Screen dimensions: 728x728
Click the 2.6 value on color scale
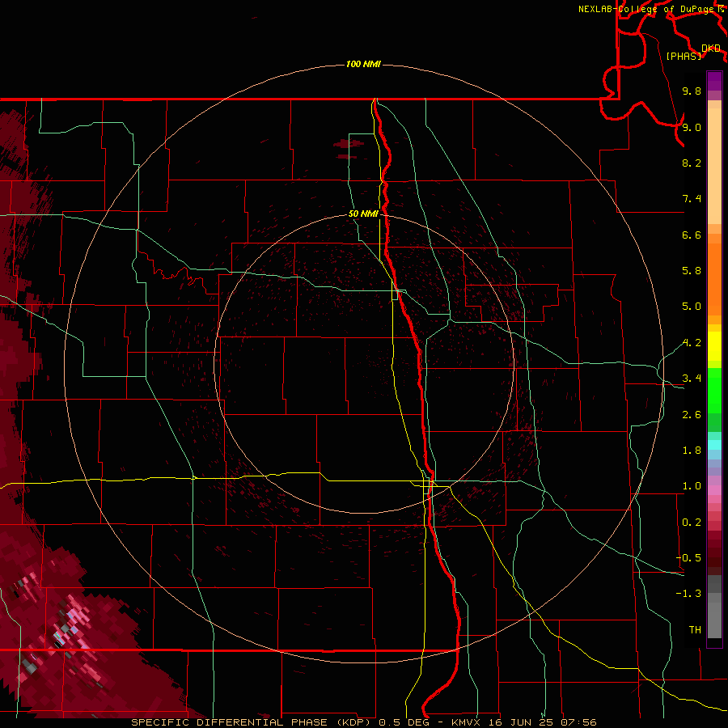pos(692,415)
